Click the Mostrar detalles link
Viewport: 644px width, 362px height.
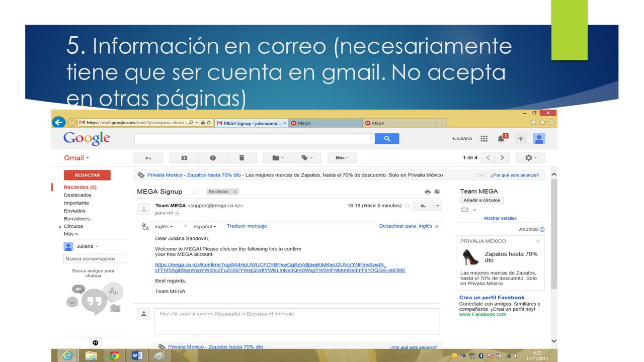500,218
